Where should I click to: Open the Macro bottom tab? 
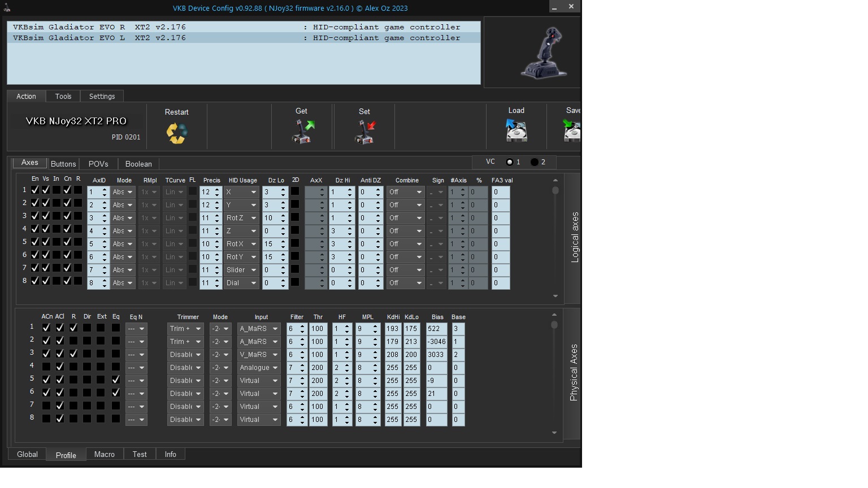pyautogui.click(x=104, y=454)
